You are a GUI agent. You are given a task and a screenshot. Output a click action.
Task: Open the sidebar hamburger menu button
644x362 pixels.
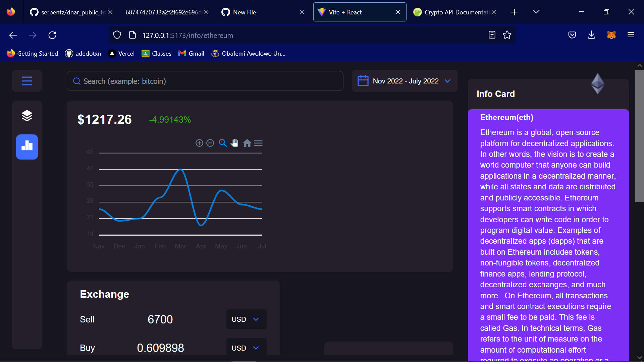[27, 81]
